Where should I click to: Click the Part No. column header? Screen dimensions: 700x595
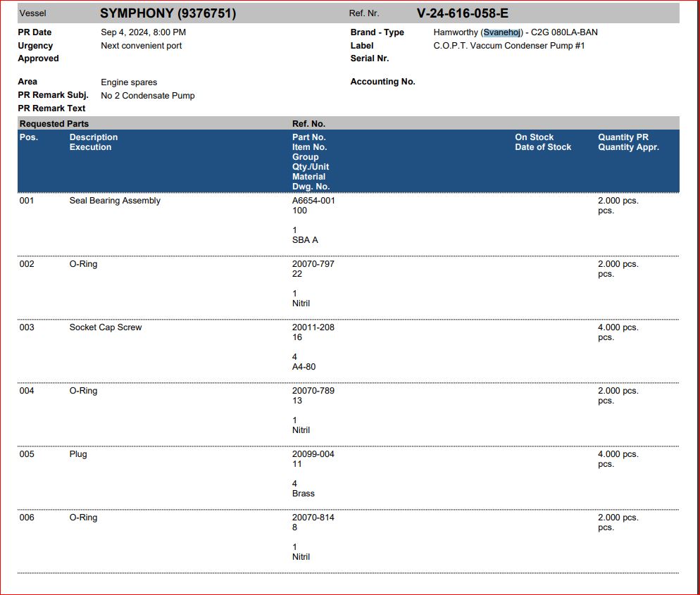click(308, 137)
